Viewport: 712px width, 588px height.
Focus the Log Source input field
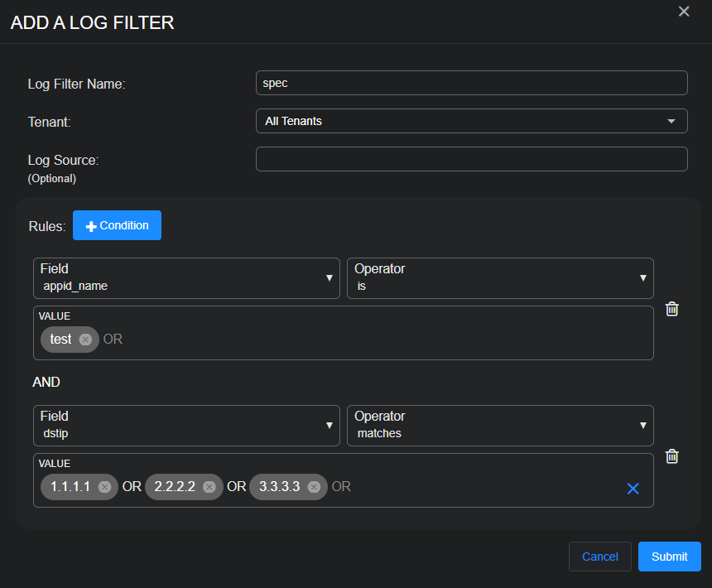tap(471, 159)
